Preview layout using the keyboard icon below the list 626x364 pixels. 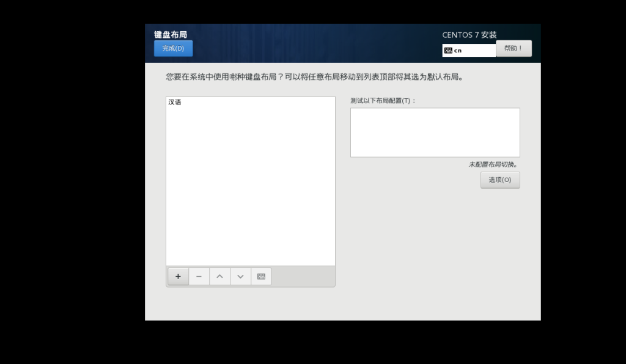click(261, 277)
